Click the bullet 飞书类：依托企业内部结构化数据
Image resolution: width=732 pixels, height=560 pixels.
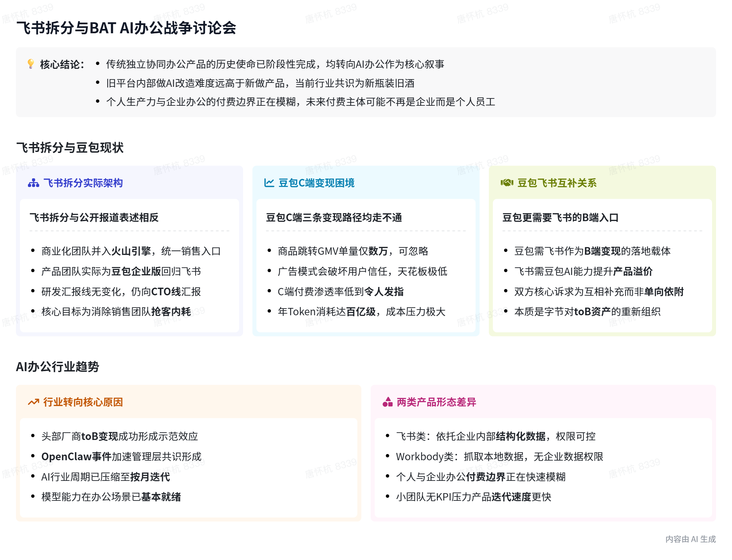[496, 436]
